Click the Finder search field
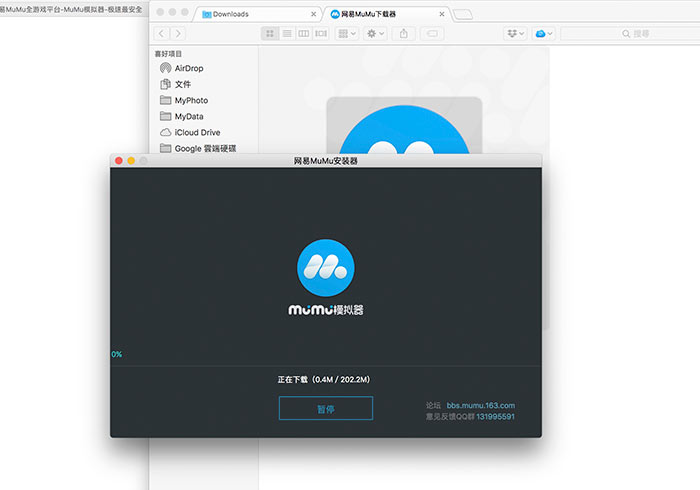This screenshot has width=700, height=490. point(630,33)
